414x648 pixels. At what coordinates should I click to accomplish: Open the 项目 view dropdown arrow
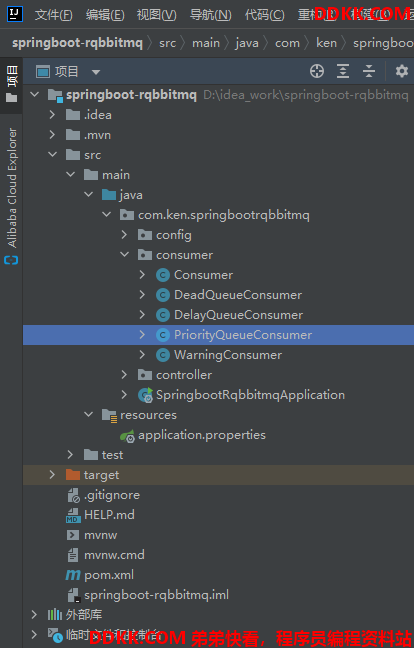click(96, 72)
